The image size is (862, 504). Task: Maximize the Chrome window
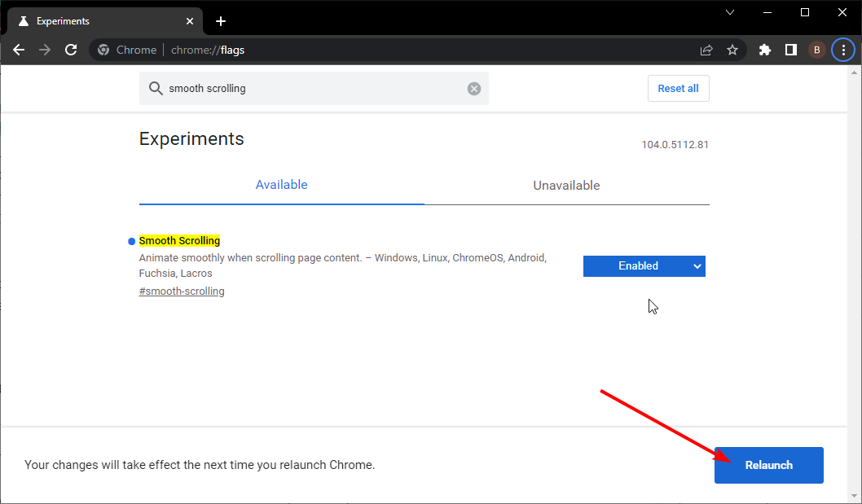[x=805, y=12]
